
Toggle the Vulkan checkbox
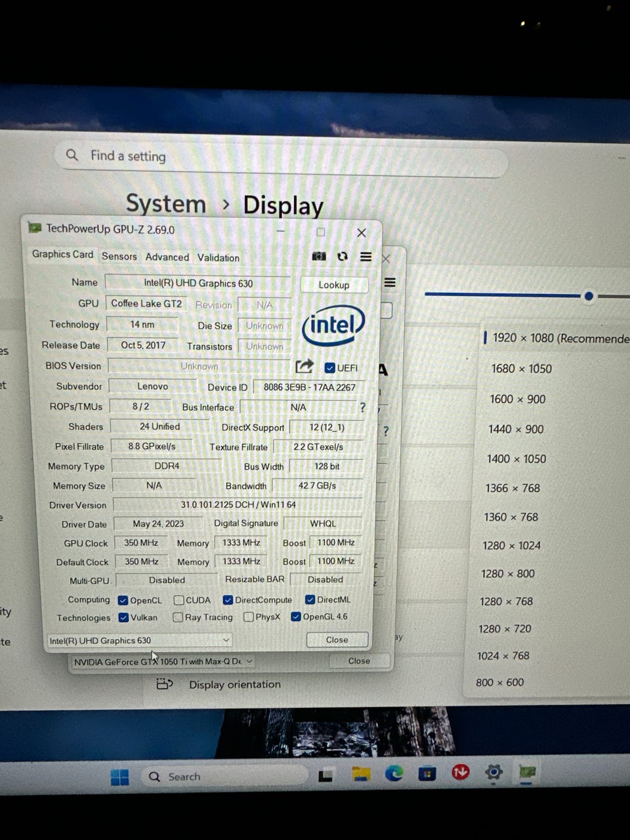[x=123, y=618]
